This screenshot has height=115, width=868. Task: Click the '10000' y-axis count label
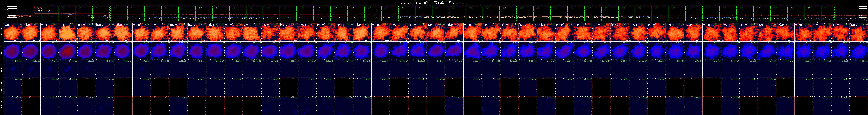[6, 6]
